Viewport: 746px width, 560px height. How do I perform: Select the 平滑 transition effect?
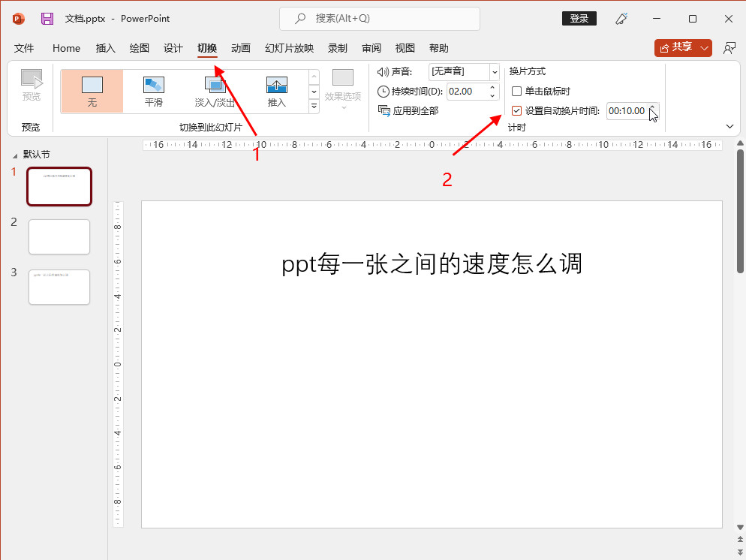[x=153, y=91]
